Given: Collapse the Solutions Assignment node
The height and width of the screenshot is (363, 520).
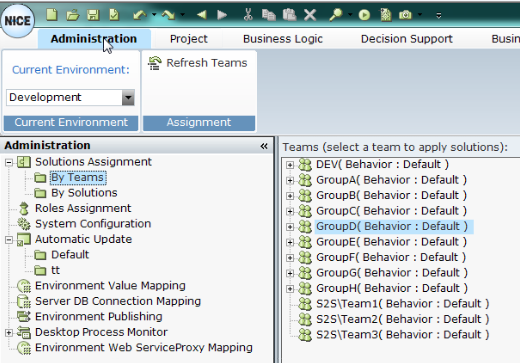Looking at the screenshot, I should (9, 162).
